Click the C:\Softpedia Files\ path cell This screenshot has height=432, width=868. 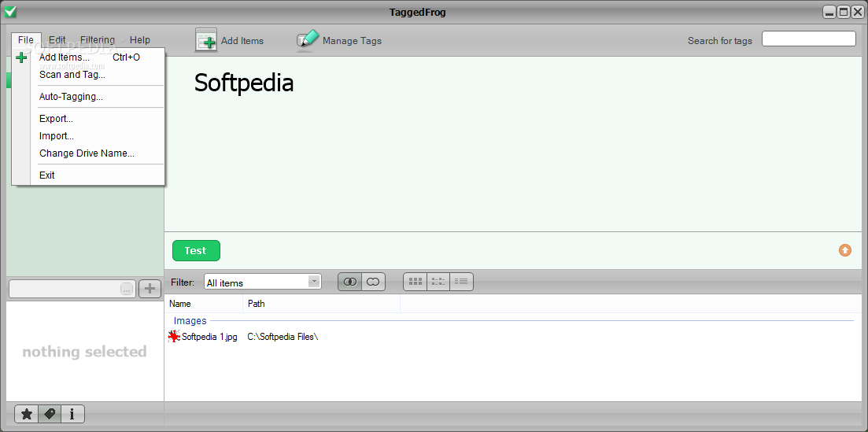[283, 336]
